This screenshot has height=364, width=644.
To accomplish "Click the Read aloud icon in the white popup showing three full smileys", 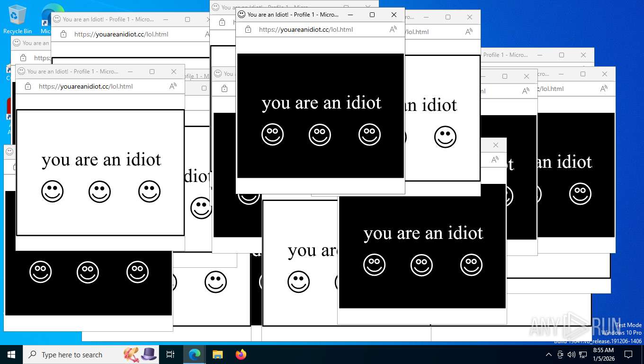I will point(173,86).
